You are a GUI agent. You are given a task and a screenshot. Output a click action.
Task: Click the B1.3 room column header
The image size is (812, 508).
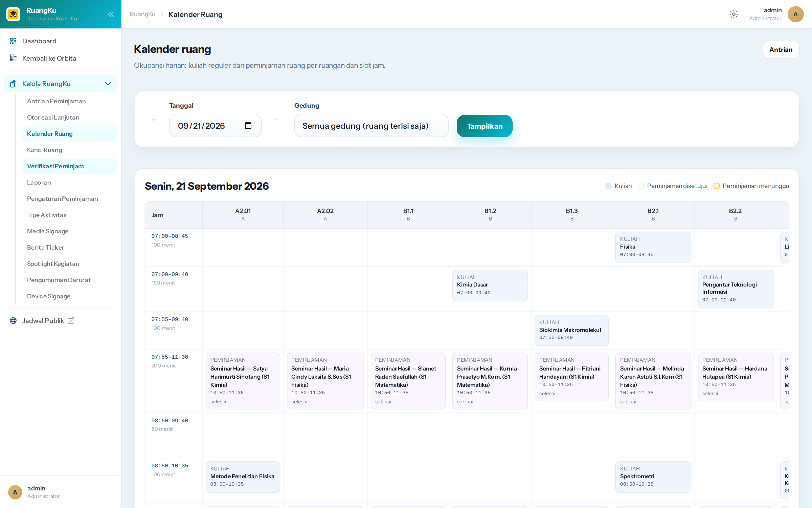coord(572,215)
